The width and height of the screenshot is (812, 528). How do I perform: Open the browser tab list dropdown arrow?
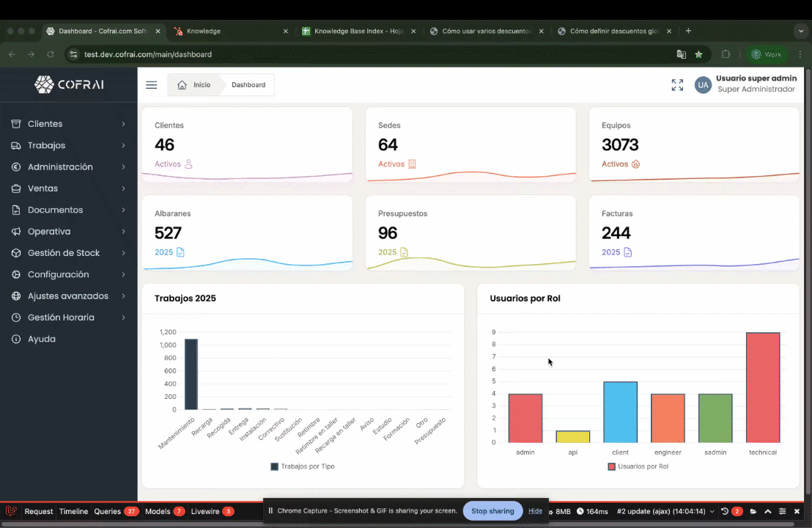(801, 31)
